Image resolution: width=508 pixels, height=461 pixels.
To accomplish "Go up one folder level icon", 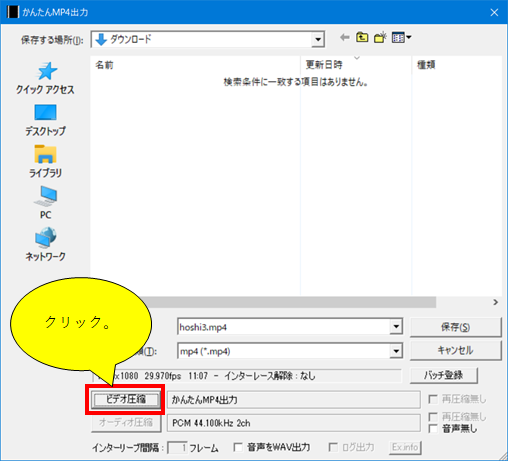I will (362, 38).
